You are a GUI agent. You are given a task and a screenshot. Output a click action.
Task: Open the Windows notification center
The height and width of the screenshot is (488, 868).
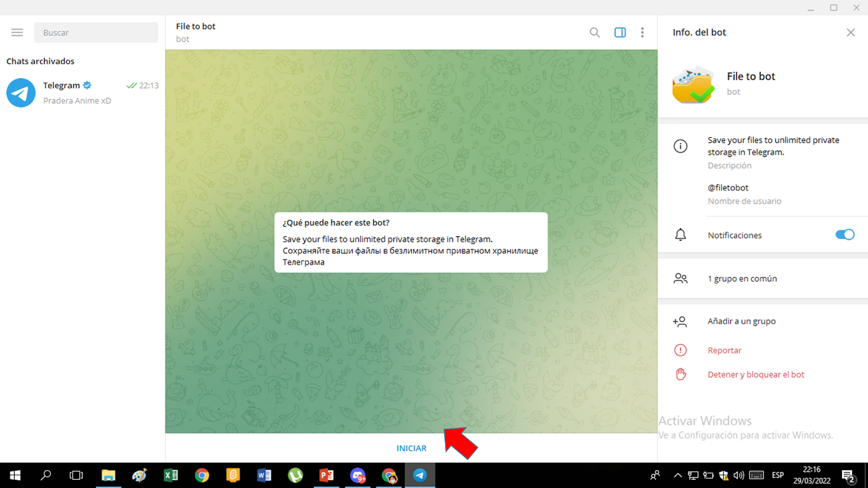click(x=849, y=476)
